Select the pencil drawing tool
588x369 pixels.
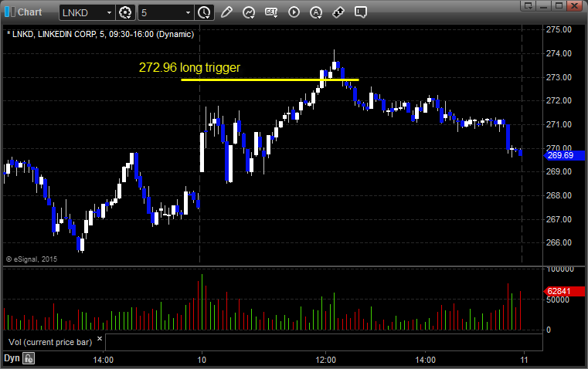tap(226, 12)
